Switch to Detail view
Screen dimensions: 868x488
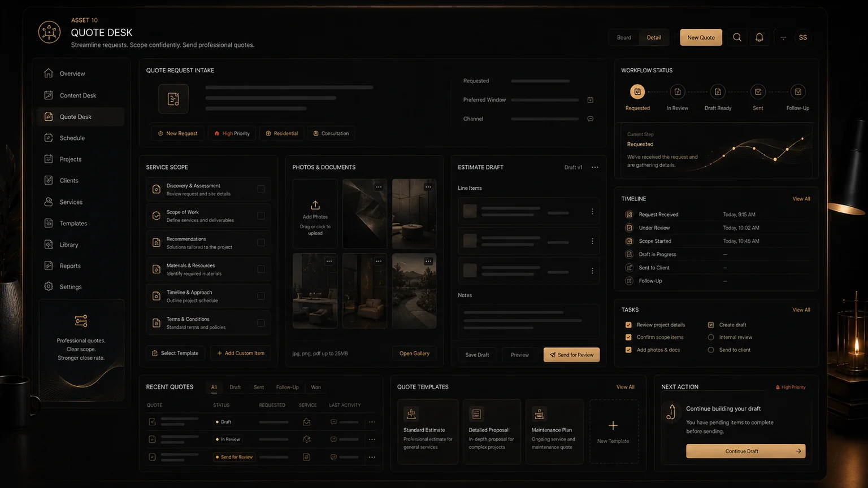pyautogui.click(x=654, y=37)
